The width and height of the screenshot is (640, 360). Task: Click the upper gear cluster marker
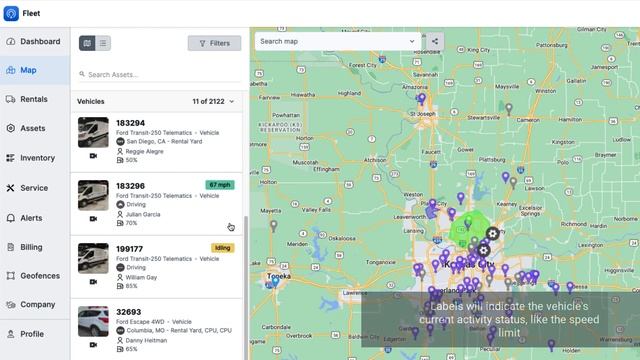pyautogui.click(x=493, y=233)
